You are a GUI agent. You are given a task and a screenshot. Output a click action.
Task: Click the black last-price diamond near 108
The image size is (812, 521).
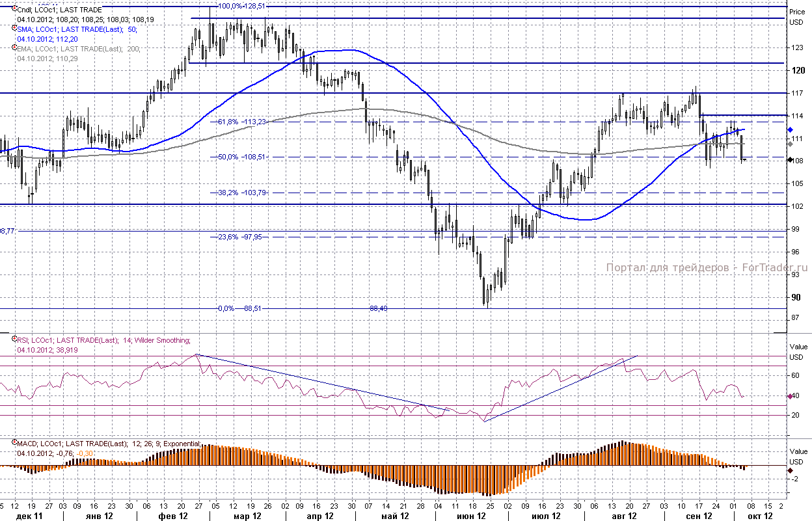(x=790, y=160)
